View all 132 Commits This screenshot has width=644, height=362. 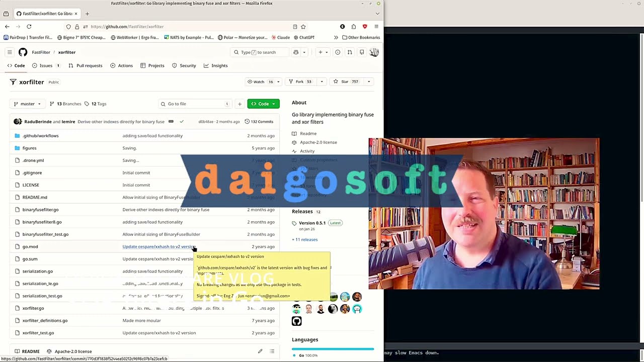click(x=259, y=122)
